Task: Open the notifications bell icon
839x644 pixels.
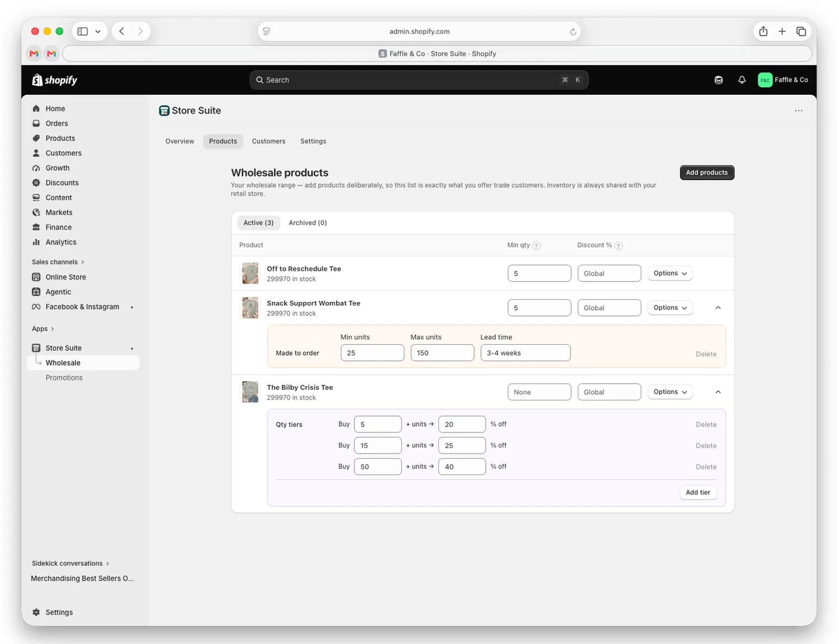Action: (741, 80)
